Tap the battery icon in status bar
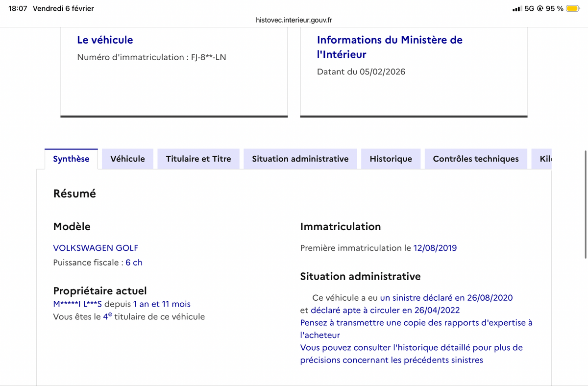 pyautogui.click(x=573, y=8)
